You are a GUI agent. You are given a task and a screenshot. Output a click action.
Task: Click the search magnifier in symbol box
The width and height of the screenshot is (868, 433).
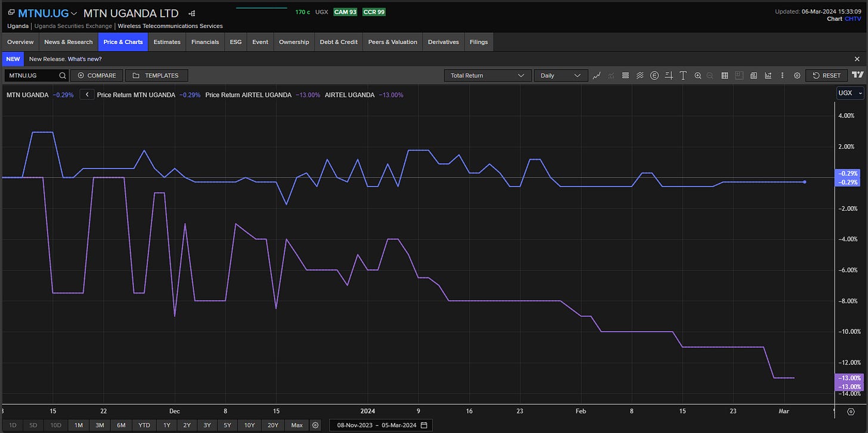(63, 76)
